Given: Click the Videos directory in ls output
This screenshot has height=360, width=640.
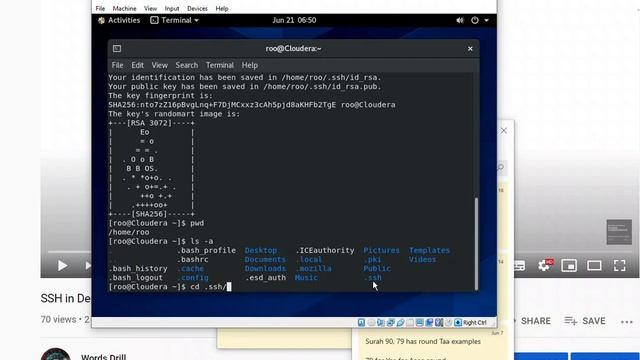Looking at the screenshot, I should coord(422,259).
